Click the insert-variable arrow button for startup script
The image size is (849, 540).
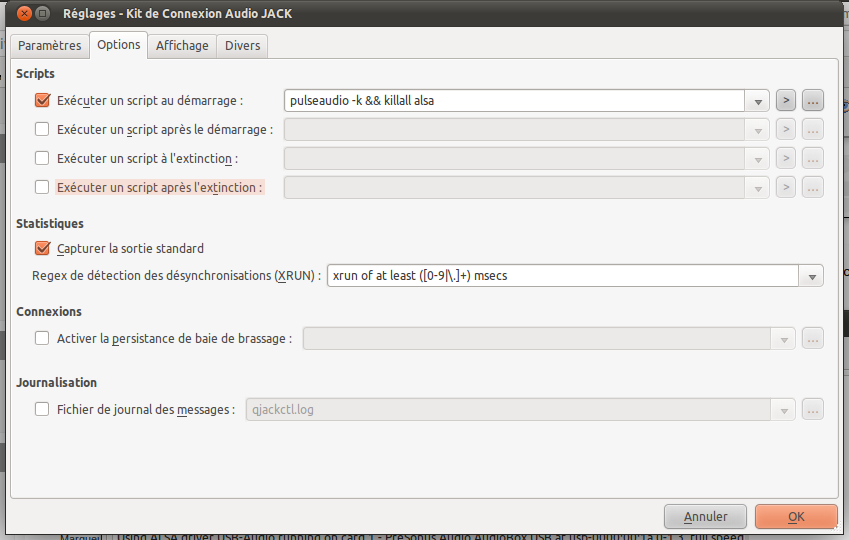(786, 100)
